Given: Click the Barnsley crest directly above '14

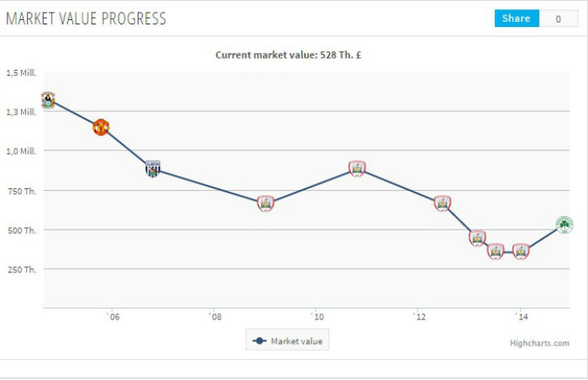Looking at the screenshot, I should (x=521, y=251).
